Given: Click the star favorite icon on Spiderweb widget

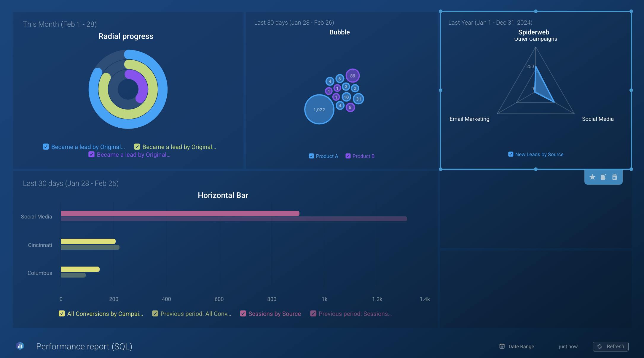Looking at the screenshot, I should point(592,177).
